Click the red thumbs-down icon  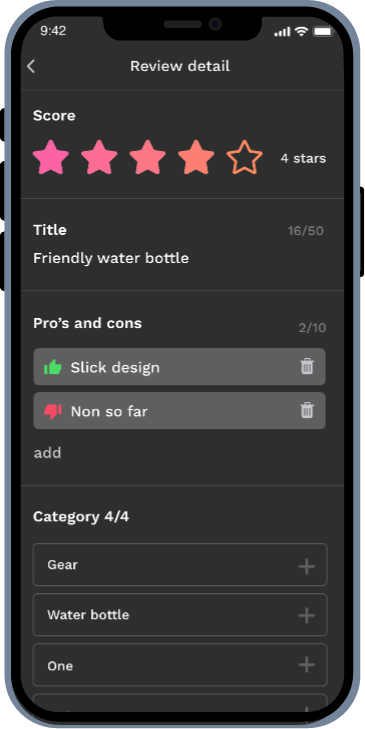pyautogui.click(x=53, y=411)
